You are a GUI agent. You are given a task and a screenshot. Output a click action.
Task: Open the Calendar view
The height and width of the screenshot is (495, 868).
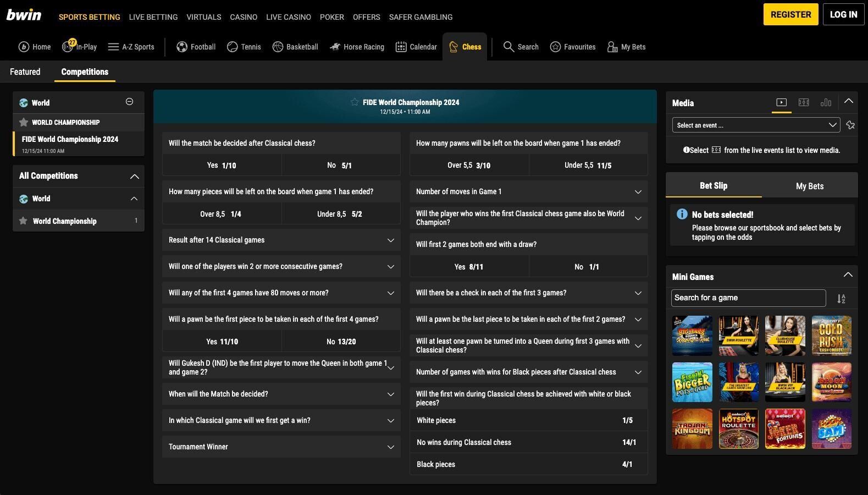416,47
